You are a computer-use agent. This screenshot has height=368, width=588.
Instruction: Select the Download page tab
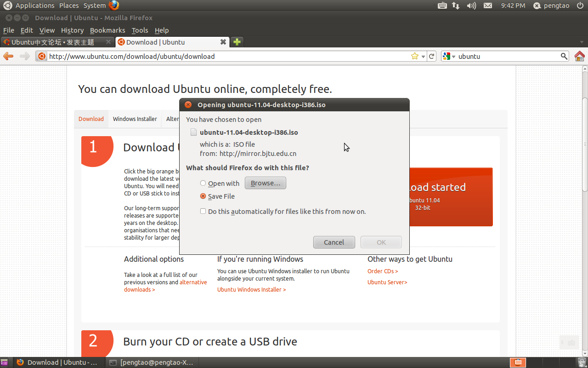[91, 119]
